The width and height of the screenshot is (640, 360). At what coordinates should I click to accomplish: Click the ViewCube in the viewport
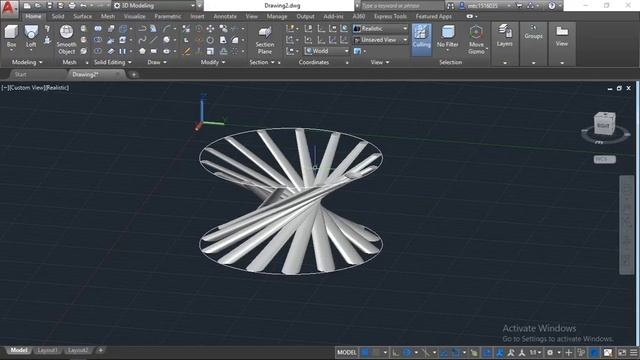(604, 124)
